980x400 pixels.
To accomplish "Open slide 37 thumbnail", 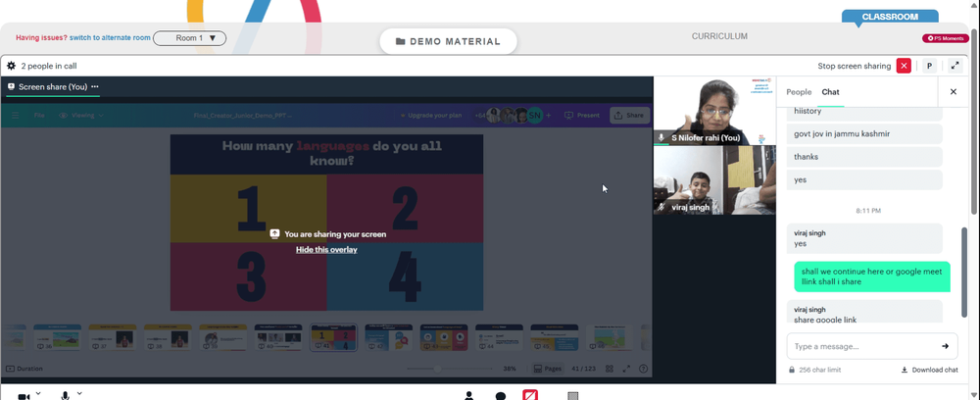I will (x=113, y=337).
